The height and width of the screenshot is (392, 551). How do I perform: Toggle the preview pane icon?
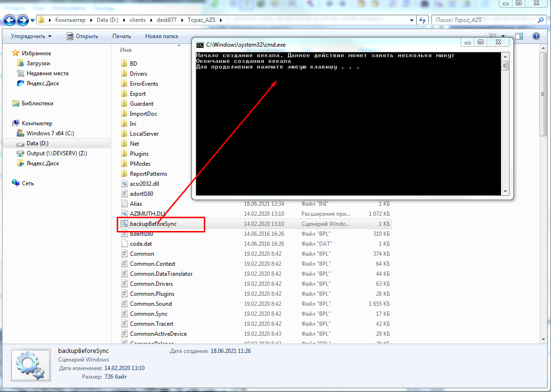coord(519,36)
